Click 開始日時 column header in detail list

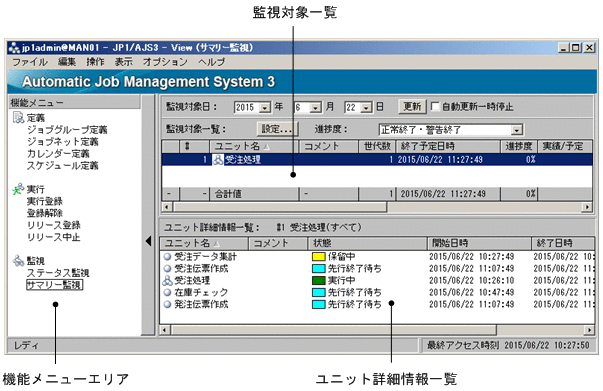479,243
